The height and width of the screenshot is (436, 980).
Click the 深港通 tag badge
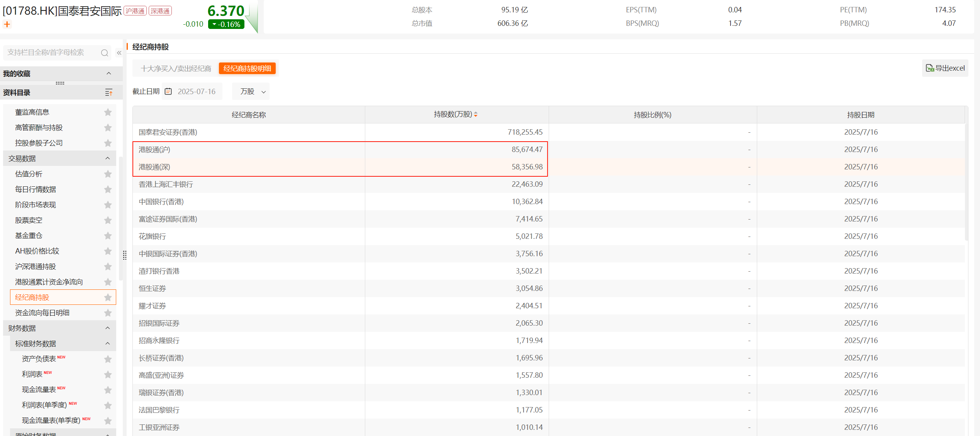pos(160,11)
